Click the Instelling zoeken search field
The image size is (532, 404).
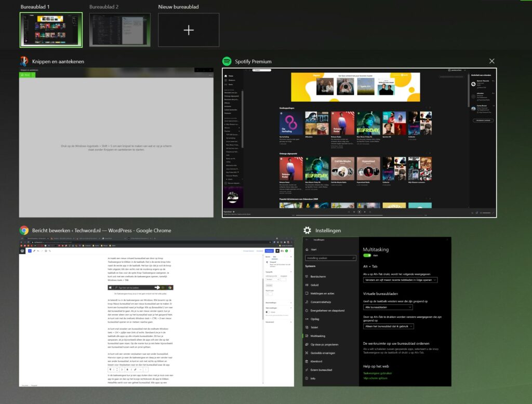pyautogui.click(x=330, y=258)
